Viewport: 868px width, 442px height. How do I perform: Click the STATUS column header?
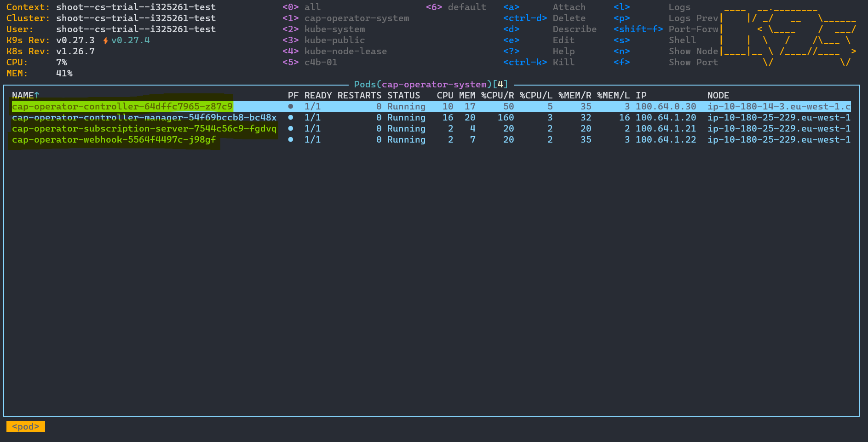(x=404, y=95)
